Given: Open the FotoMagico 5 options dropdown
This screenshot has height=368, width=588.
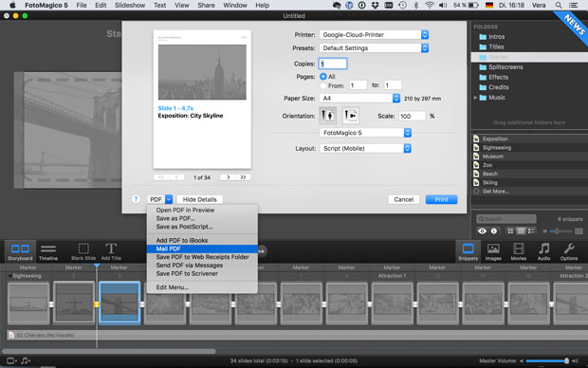Looking at the screenshot, I should pyautogui.click(x=366, y=133).
